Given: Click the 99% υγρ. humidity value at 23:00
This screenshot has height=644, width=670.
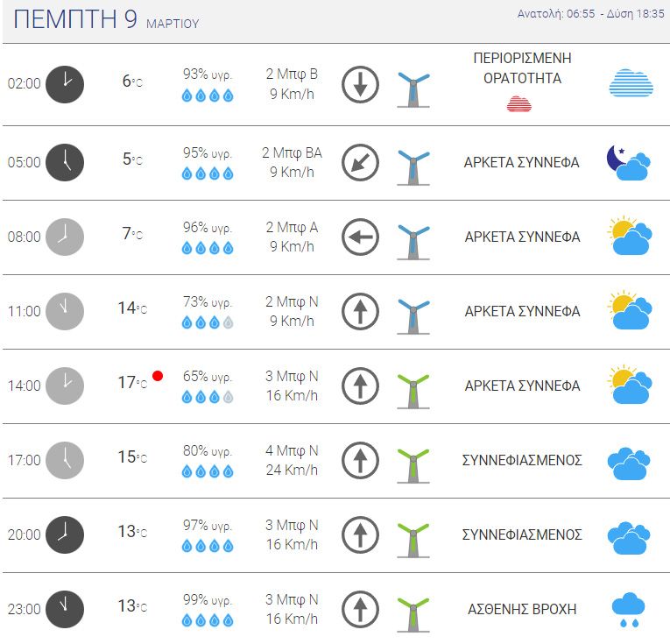Looking at the screenshot, I should click(208, 600).
